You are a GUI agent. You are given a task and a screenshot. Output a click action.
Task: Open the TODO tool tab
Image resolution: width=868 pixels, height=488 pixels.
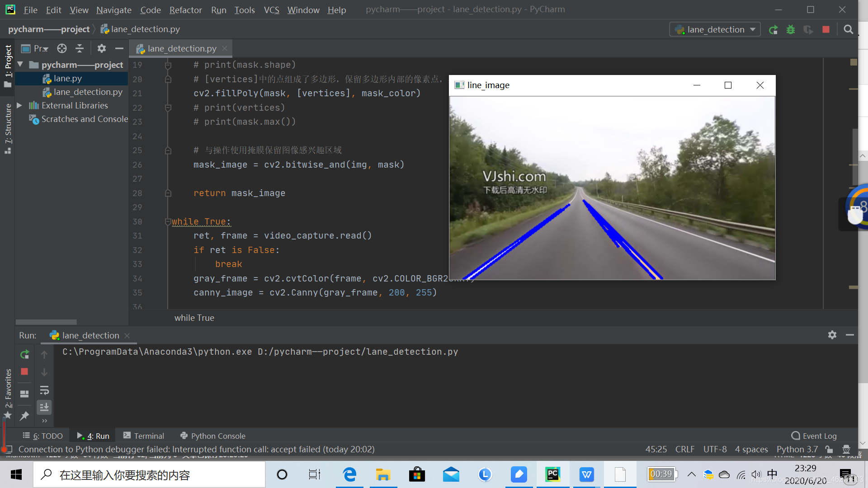point(42,436)
